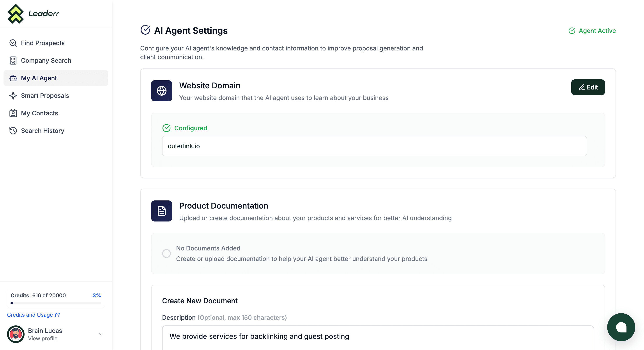The image size is (644, 350).
Task: Click the Leaderr logo icon
Action: pyautogui.click(x=16, y=14)
